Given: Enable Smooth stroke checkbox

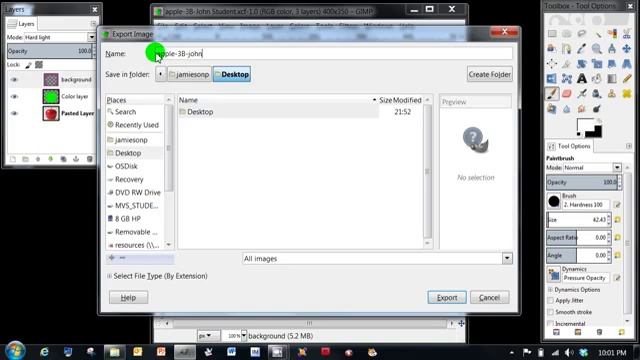Looking at the screenshot, I should pyautogui.click(x=550, y=312).
